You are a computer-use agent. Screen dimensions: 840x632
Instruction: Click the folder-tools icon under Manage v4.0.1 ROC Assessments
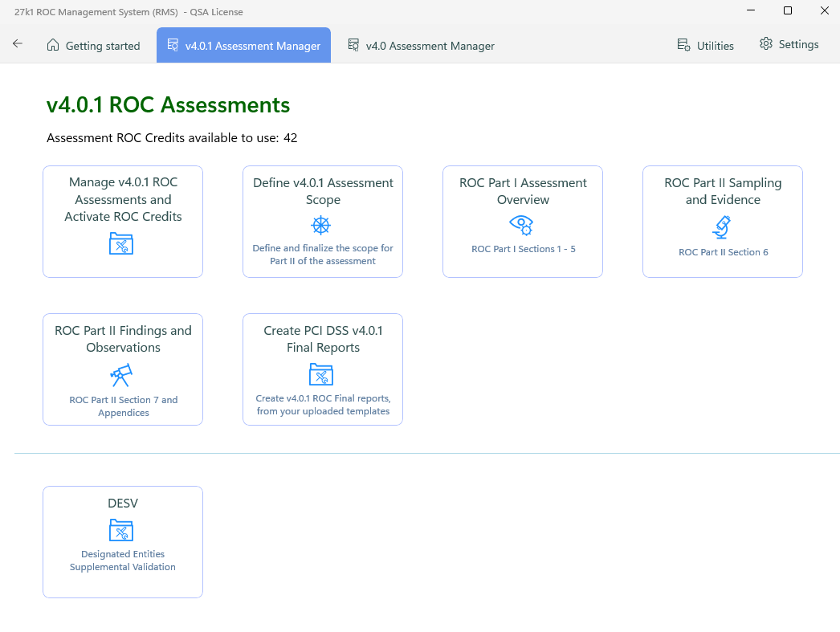click(x=121, y=243)
